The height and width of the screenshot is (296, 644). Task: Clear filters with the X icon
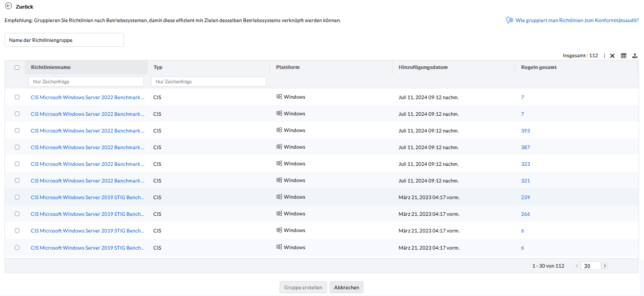612,56
